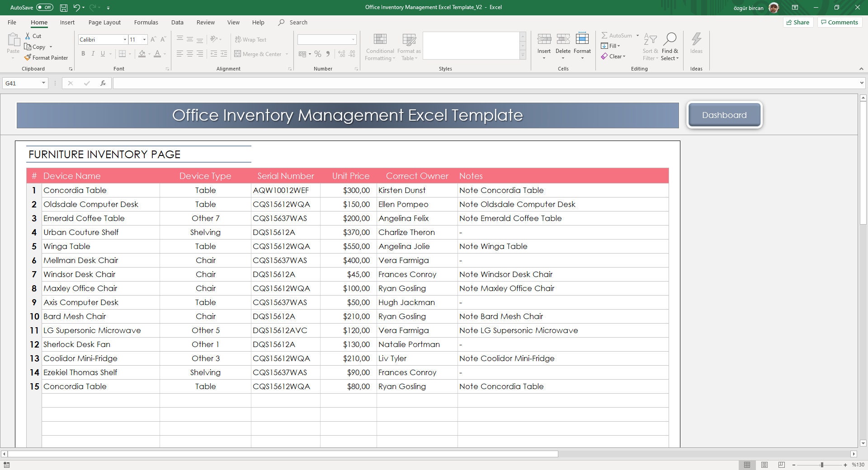Expand the font size dropdown
This screenshot has width=868, height=470.
point(145,39)
